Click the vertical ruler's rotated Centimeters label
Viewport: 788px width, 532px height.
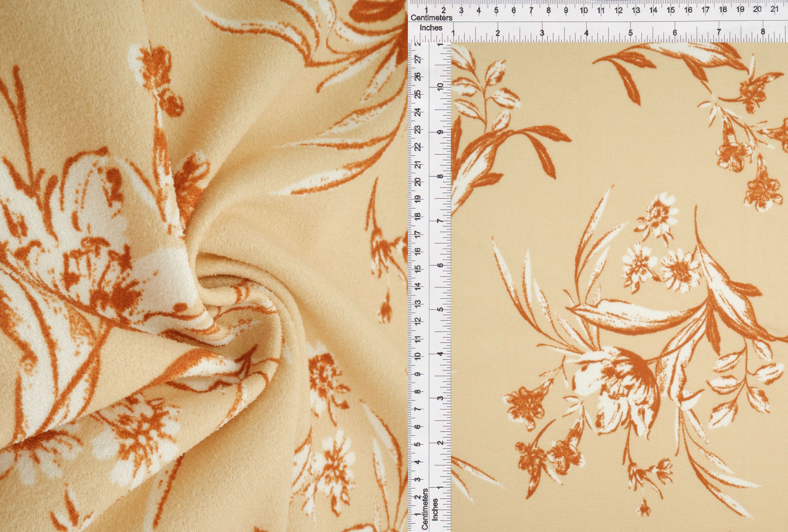425,509
